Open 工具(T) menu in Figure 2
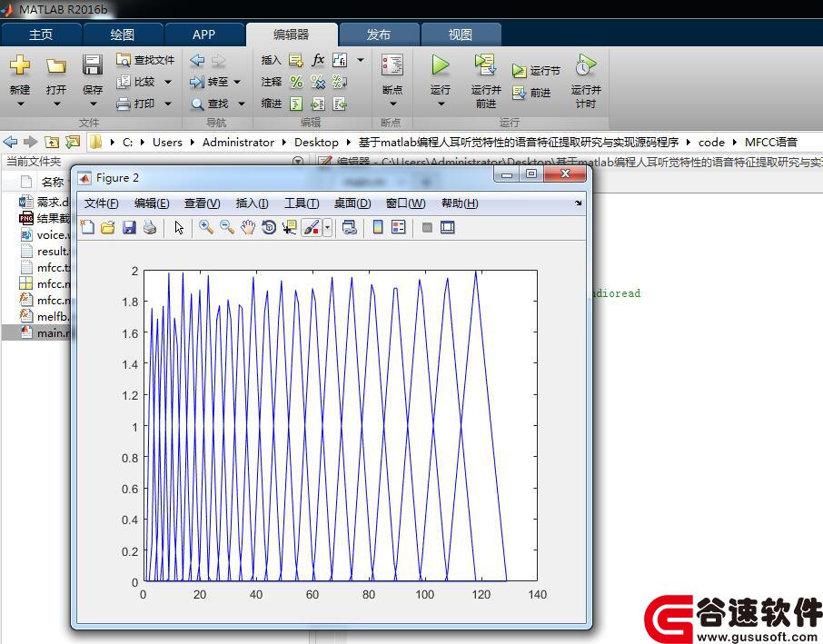The image size is (823, 644). coord(302,203)
